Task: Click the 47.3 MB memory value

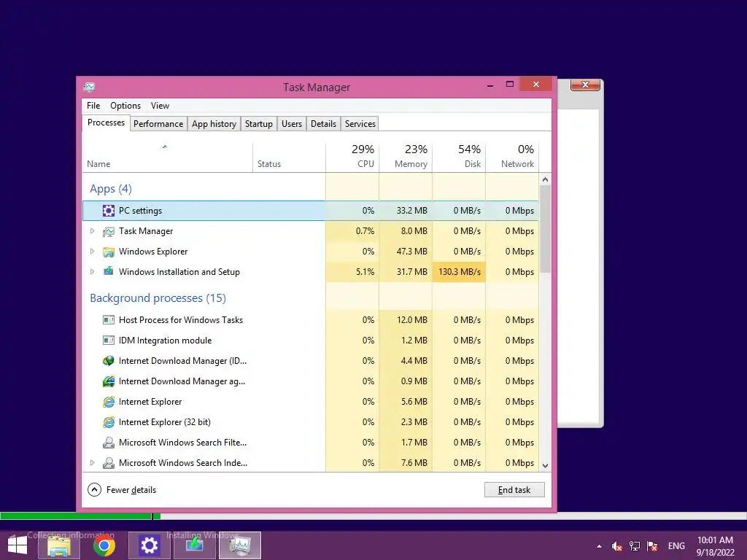Action: point(412,252)
